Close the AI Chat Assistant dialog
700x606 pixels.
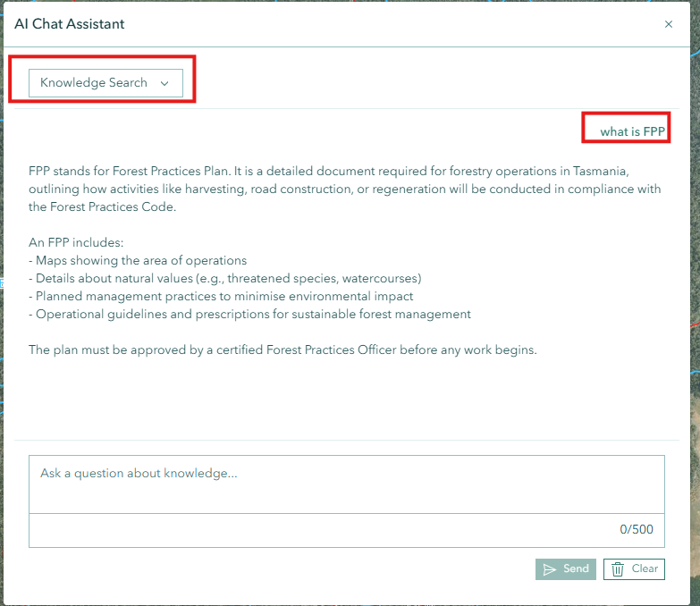click(x=668, y=24)
